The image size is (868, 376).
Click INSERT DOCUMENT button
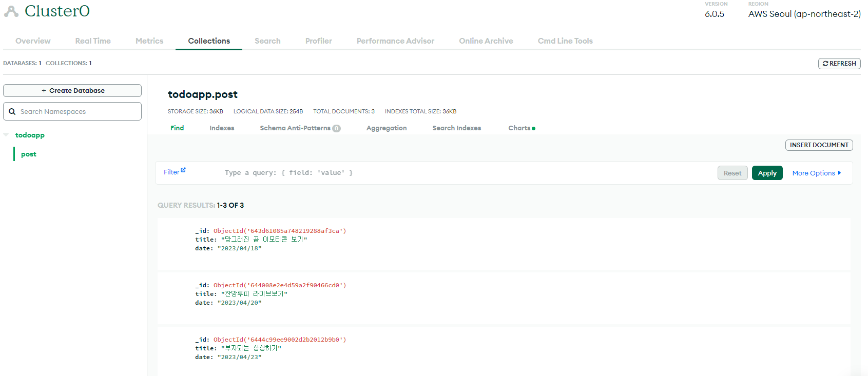(x=819, y=145)
